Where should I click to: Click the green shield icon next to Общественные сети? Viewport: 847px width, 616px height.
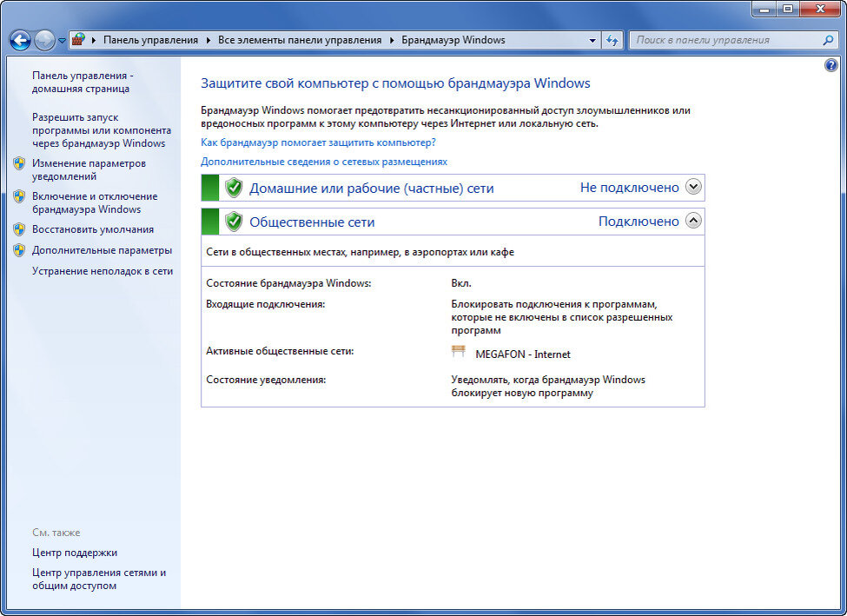[x=235, y=222]
